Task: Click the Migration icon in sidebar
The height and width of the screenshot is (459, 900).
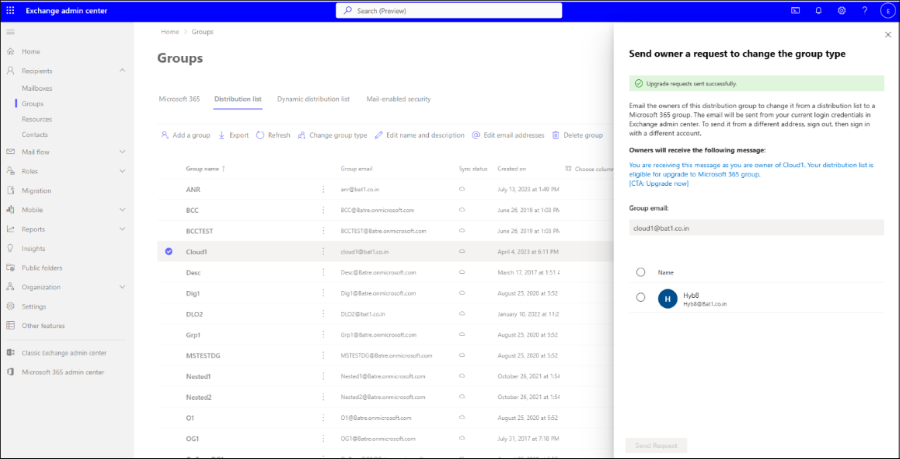Action: (10, 190)
